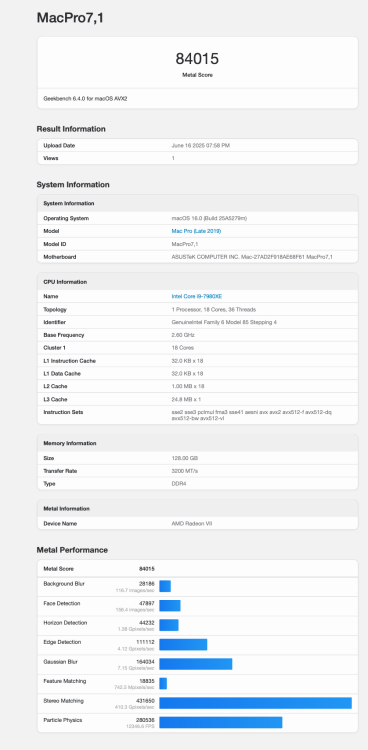Image resolution: width=368 pixels, height=750 pixels.
Task: Click the Edge Detection result bar
Action: tap(183, 644)
